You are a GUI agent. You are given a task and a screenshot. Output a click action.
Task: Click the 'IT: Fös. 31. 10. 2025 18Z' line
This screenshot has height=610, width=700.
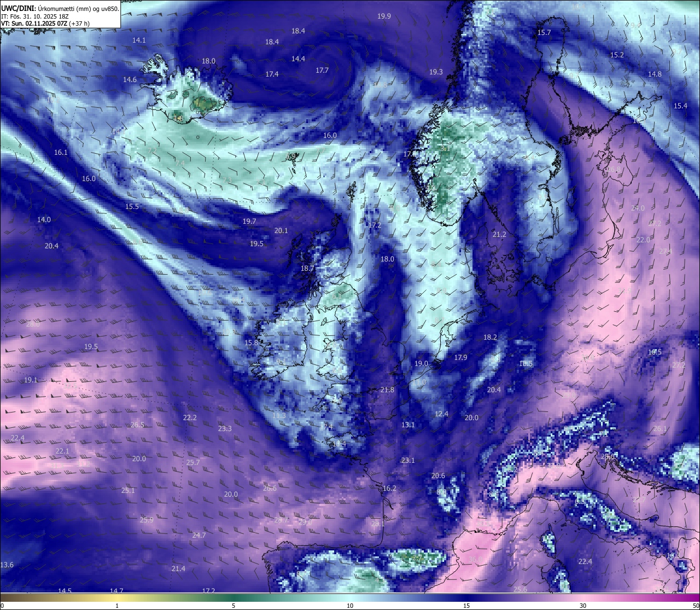(x=34, y=16)
